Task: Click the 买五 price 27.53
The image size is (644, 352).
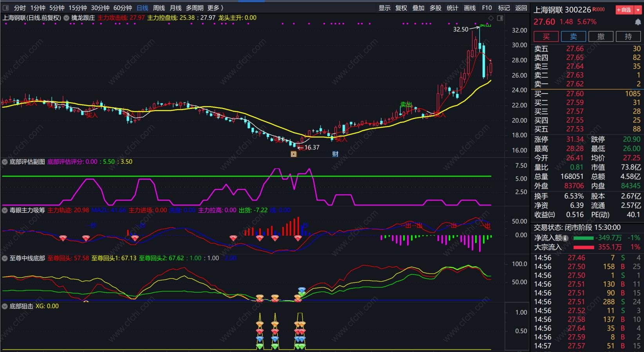Action: (575, 129)
